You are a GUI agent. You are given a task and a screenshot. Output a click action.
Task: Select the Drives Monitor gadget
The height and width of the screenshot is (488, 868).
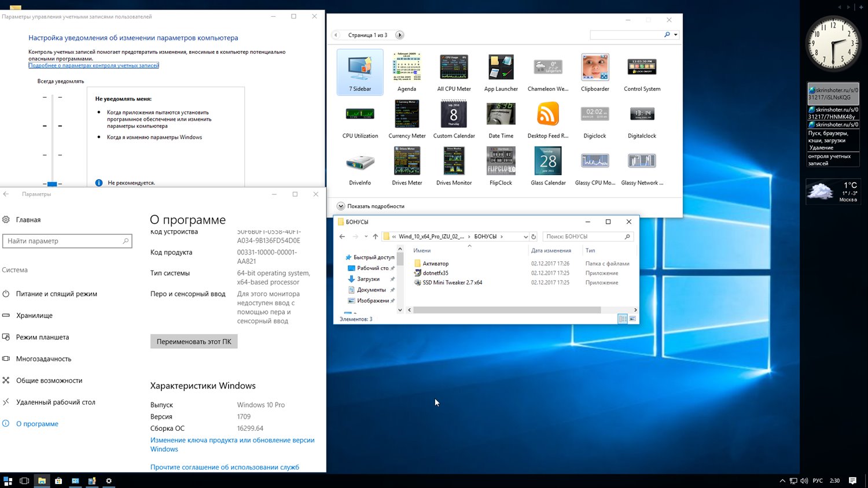(454, 166)
